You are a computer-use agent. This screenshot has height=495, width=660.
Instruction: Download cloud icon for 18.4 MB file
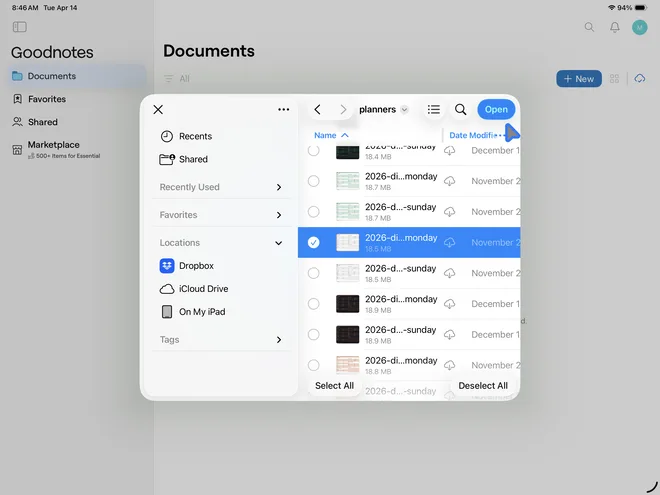[x=450, y=151]
